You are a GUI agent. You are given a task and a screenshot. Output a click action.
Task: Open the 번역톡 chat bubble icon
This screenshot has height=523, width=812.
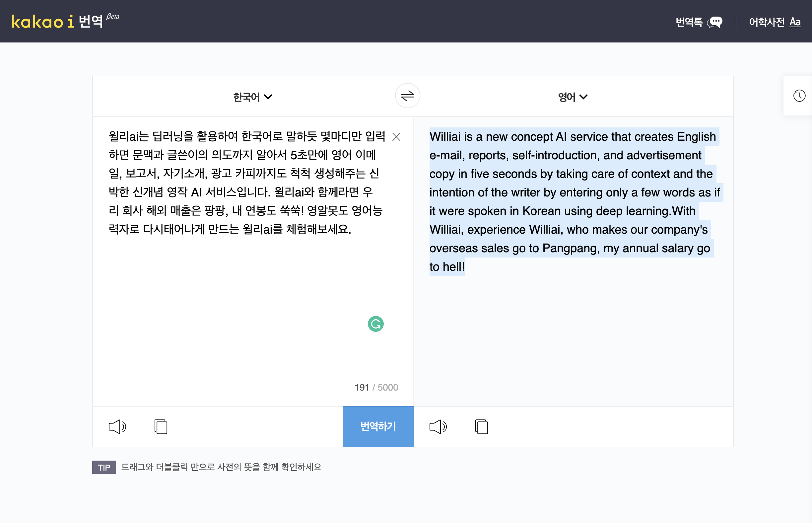[x=715, y=22]
